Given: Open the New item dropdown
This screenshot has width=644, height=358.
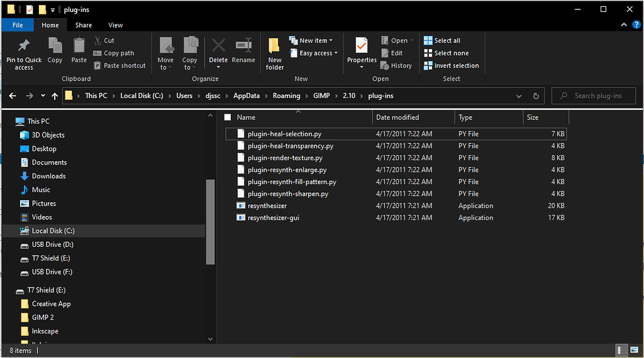Looking at the screenshot, I should click(x=311, y=40).
